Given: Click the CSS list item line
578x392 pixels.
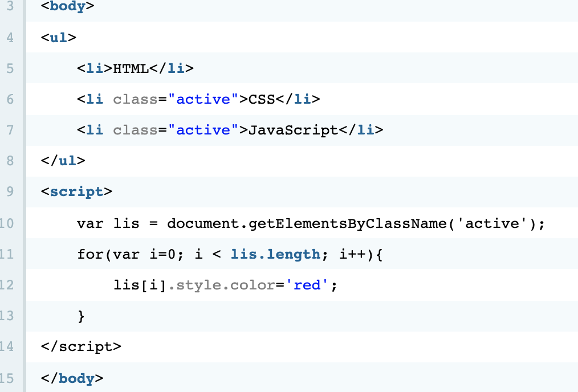Looking at the screenshot, I should click(198, 99).
